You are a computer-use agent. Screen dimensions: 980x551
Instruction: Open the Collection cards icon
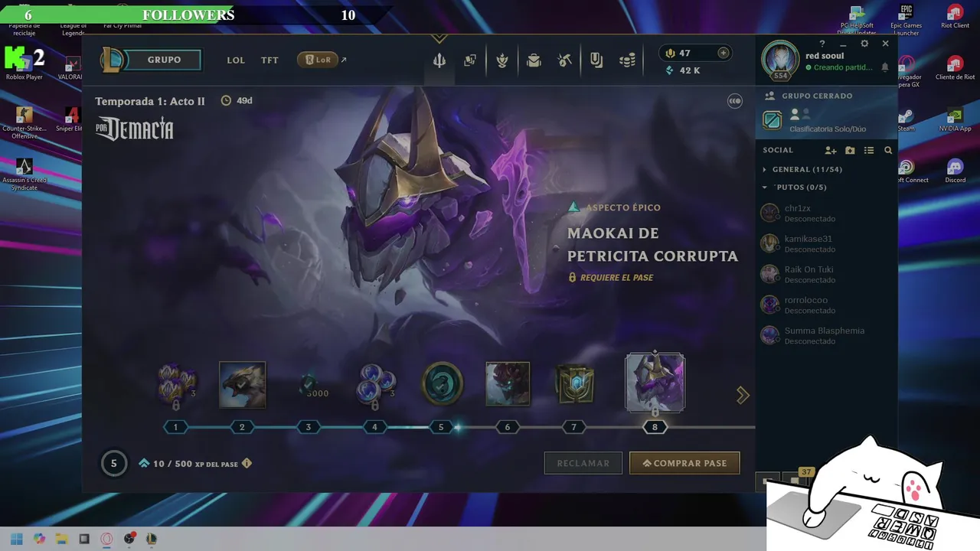tap(470, 60)
